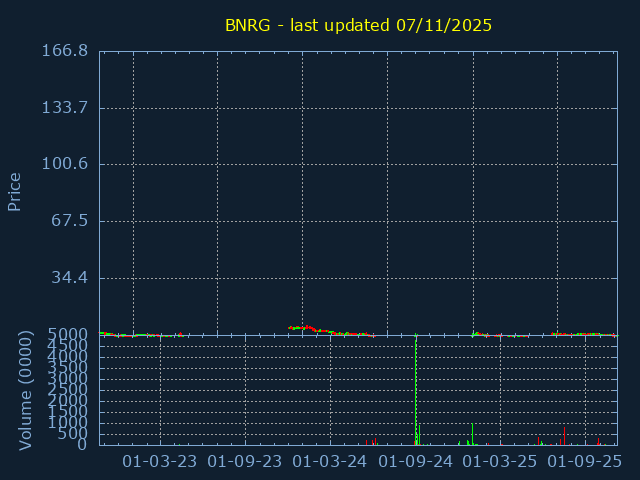Image resolution: width=640 pixels, height=480 pixels.
Task: Click the 01-03-24 date label
Action: tap(330, 461)
